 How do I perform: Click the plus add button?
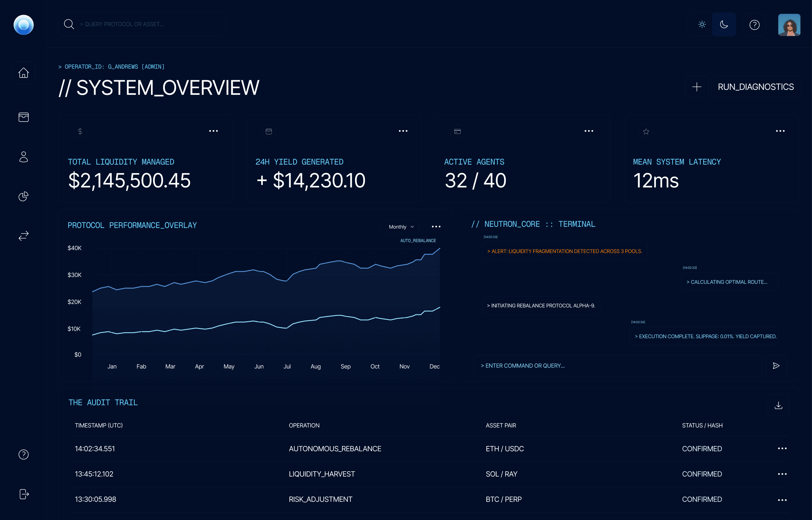pyautogui.click(x=697, y=87)
